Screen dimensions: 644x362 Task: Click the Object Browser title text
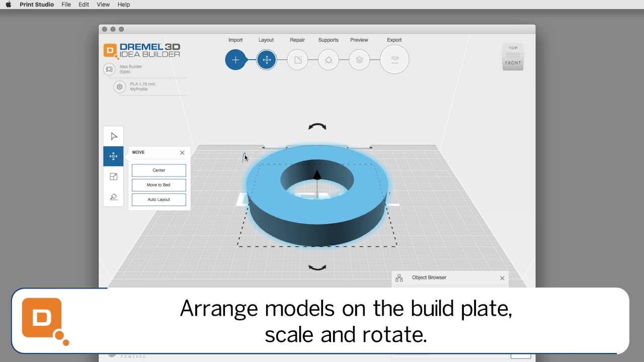coord(429,278)
